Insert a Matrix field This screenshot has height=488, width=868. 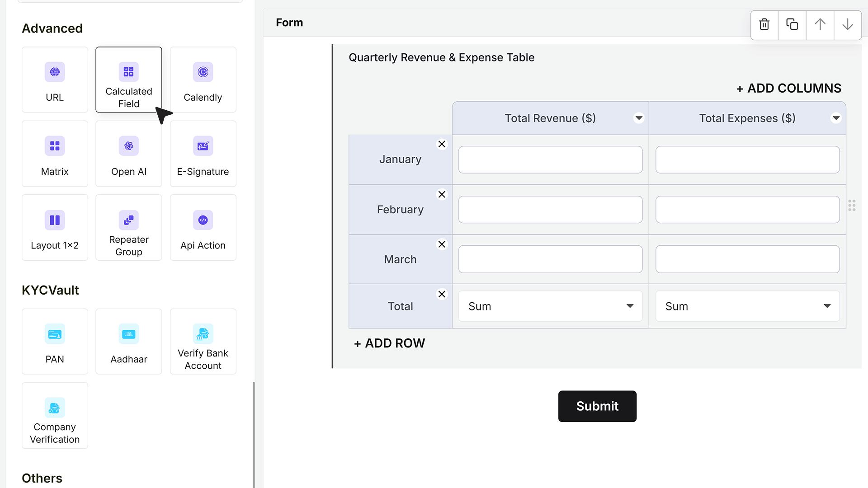tap(55, 154)
